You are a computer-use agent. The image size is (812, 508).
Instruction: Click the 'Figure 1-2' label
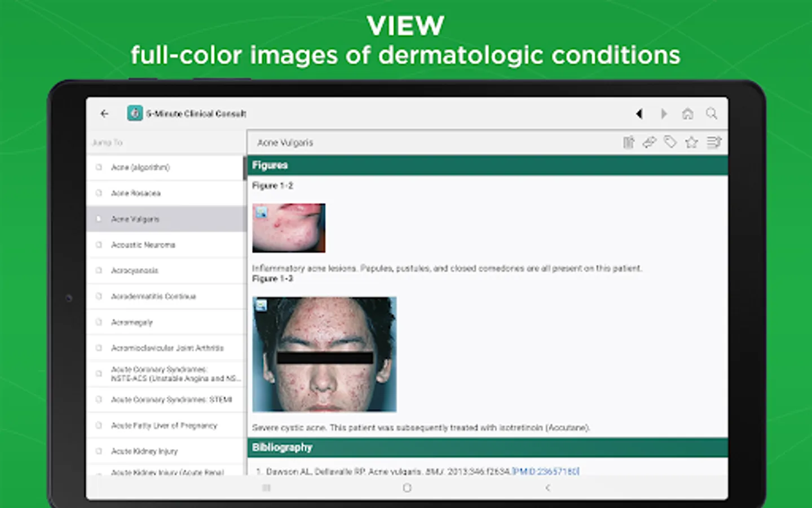click(x=272, y=186)
